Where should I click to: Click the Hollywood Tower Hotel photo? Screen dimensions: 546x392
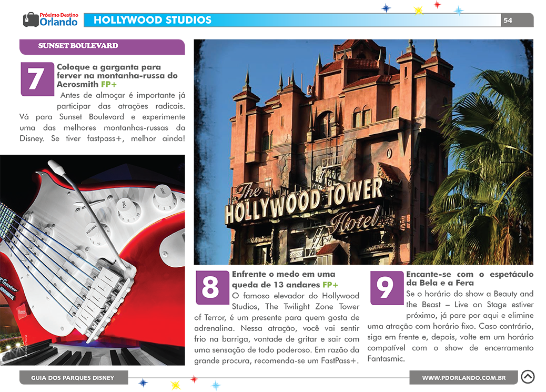tap(363, 152)
